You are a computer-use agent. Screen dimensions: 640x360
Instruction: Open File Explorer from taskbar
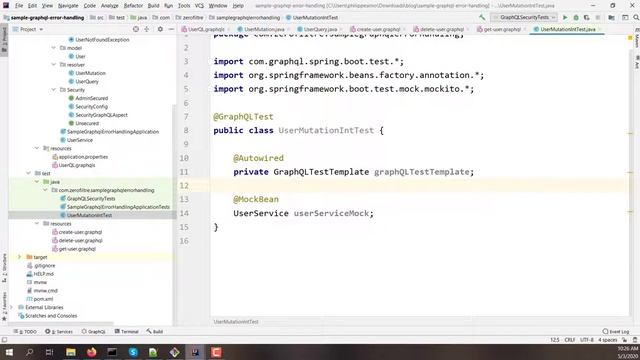pos(71,352)
